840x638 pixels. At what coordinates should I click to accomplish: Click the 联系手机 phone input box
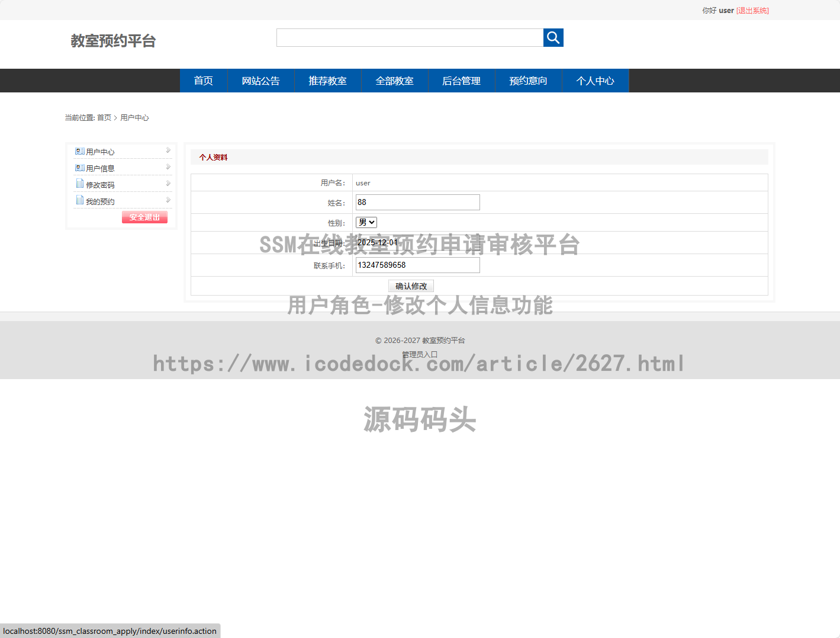tap(417, 265)
